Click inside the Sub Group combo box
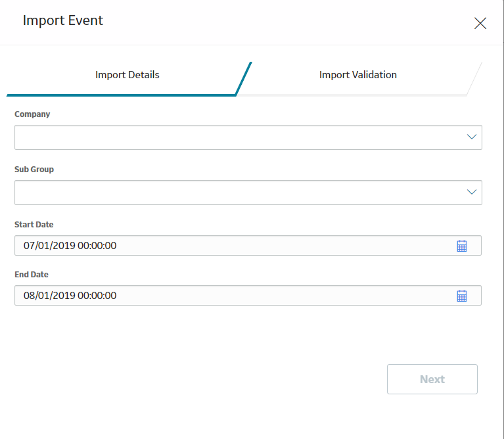 point(248,193)
